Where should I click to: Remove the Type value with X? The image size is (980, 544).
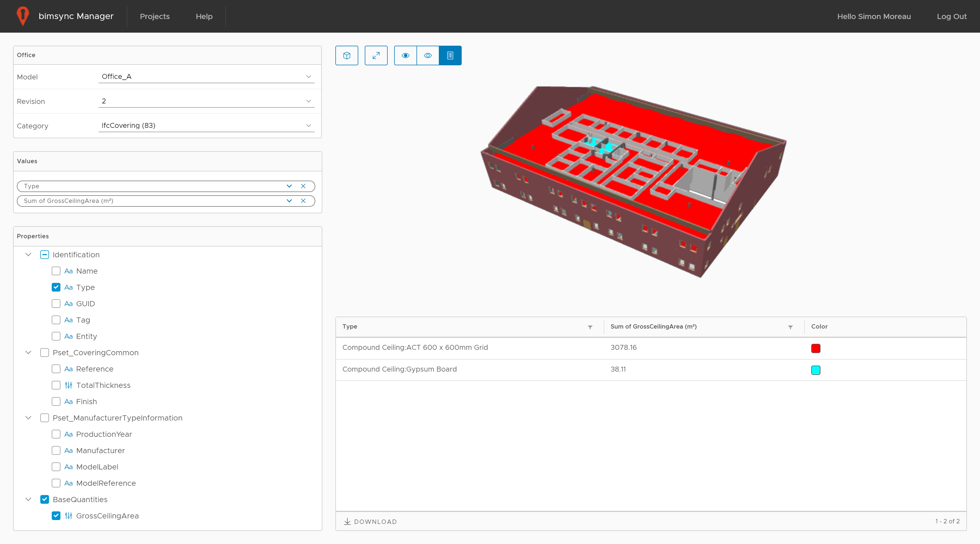303,186
